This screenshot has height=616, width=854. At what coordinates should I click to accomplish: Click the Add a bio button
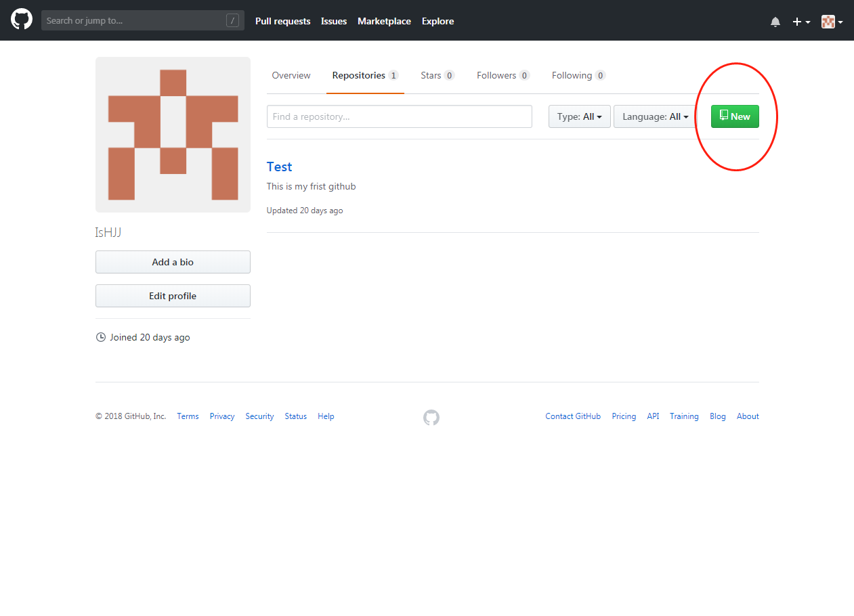pos(173,262)
